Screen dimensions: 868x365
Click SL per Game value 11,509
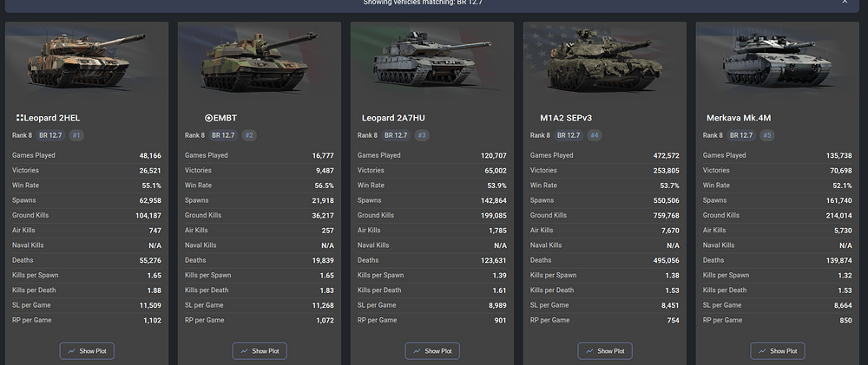click(x=150, y=305)
